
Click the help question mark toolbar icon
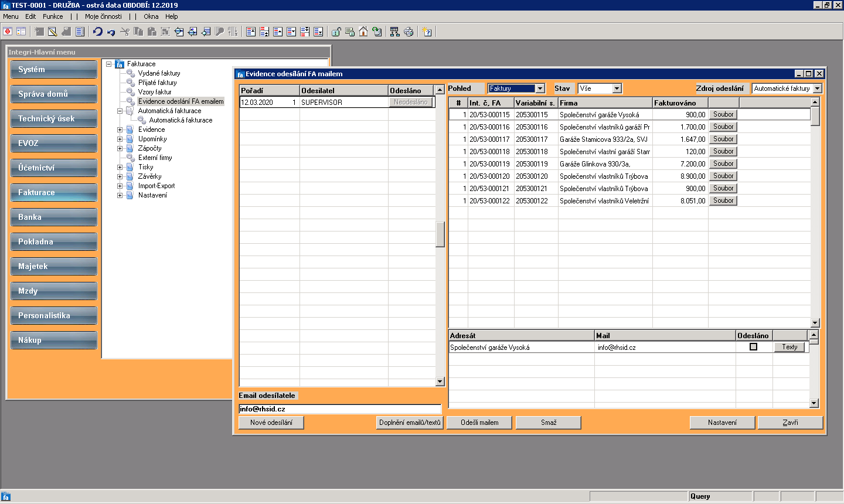(427, 32)
